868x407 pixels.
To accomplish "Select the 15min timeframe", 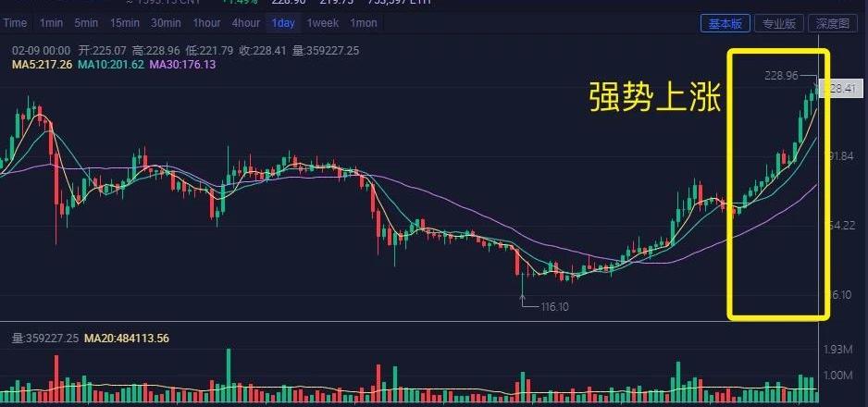I will click(125, 23).
